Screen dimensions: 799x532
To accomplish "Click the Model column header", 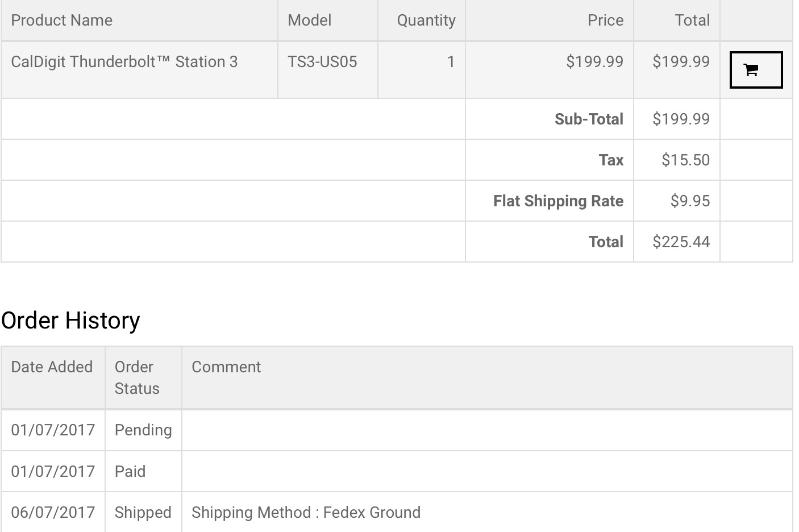I will tap(309, 20).
